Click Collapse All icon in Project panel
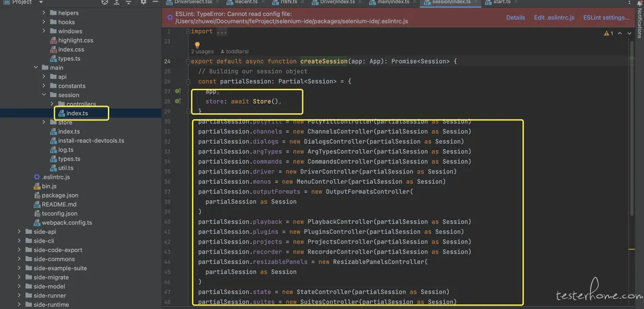Viewport: 644px width, 309px height. 128,2
